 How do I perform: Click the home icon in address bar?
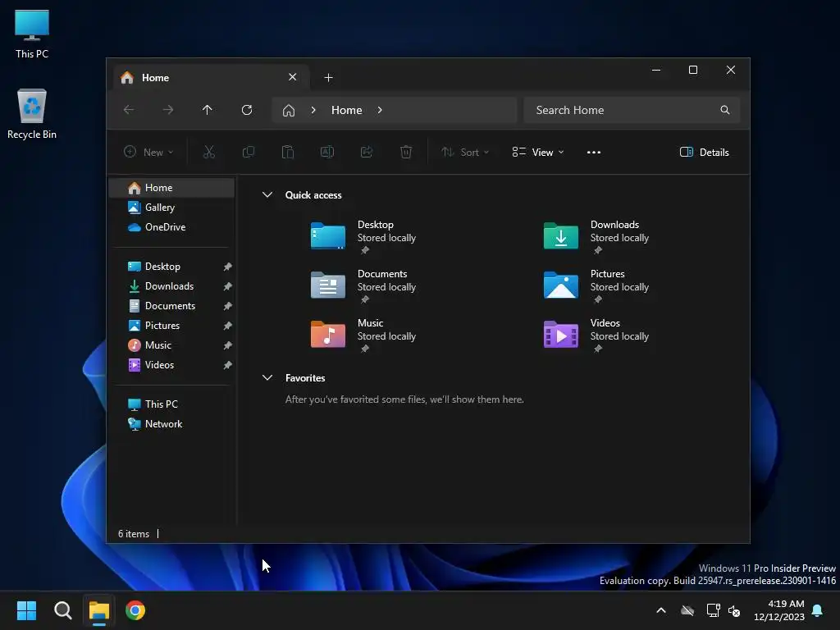click(289, 111)
